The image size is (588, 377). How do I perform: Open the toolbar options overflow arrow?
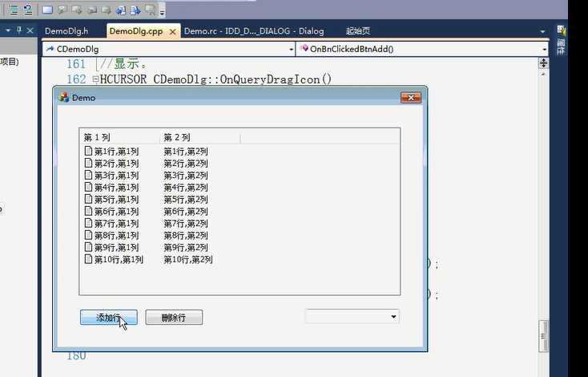click(x=162, y=12)
